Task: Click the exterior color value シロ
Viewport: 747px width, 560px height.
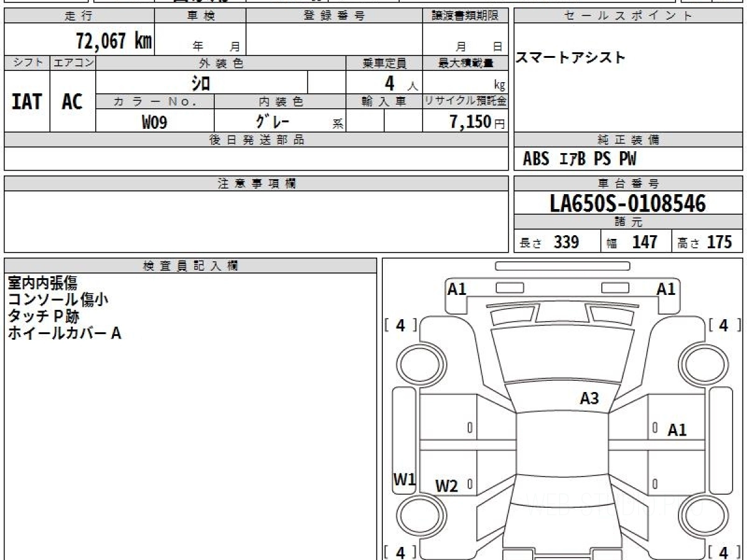Action: pos(200,82)
